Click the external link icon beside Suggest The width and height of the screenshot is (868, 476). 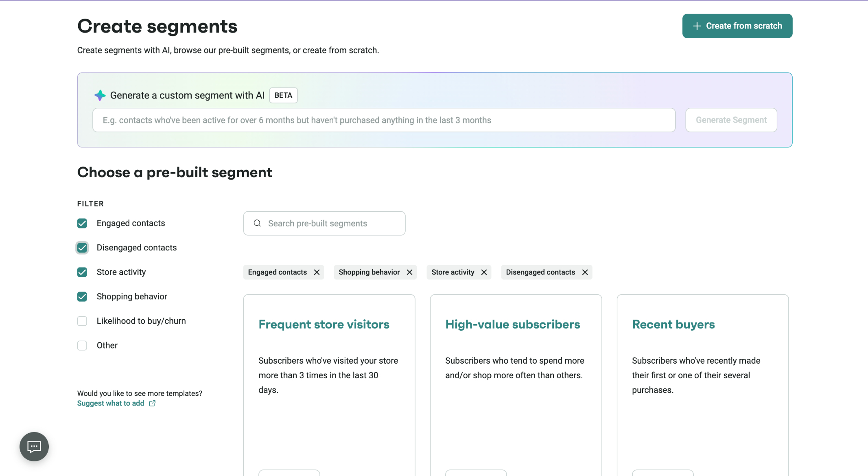tap(152, 403)
